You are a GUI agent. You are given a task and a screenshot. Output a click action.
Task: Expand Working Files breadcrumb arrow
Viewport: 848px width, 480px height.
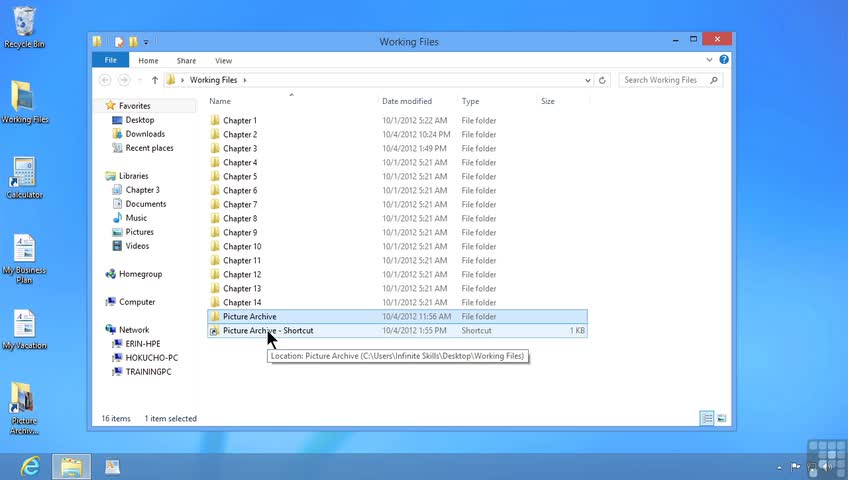click(244, 80)
